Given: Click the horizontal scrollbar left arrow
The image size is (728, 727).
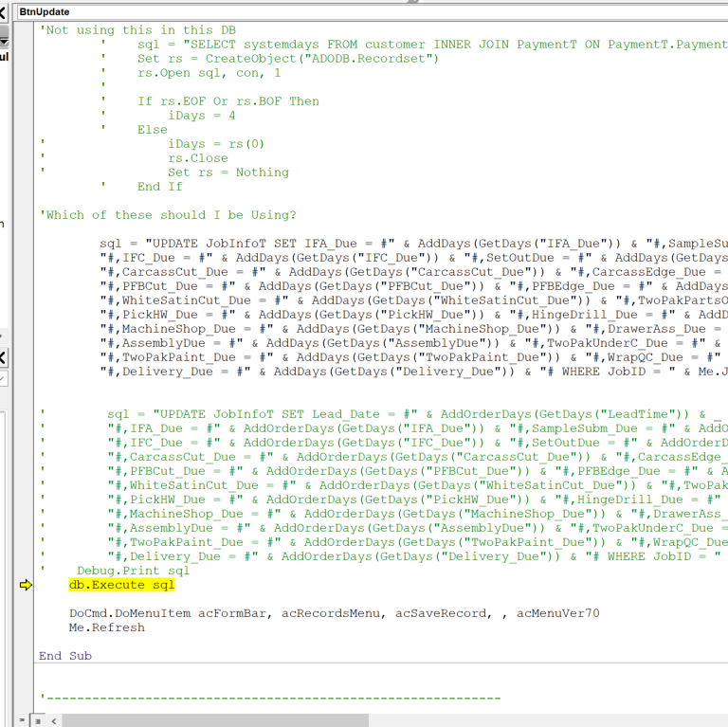Looking at the screenshot, I should (54, 720).
